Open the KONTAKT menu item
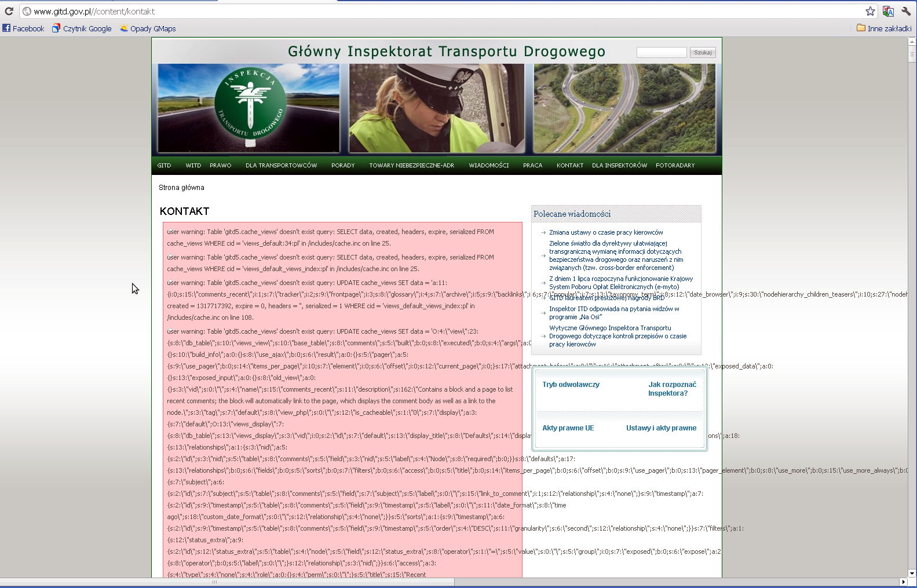 click(570, 166)
